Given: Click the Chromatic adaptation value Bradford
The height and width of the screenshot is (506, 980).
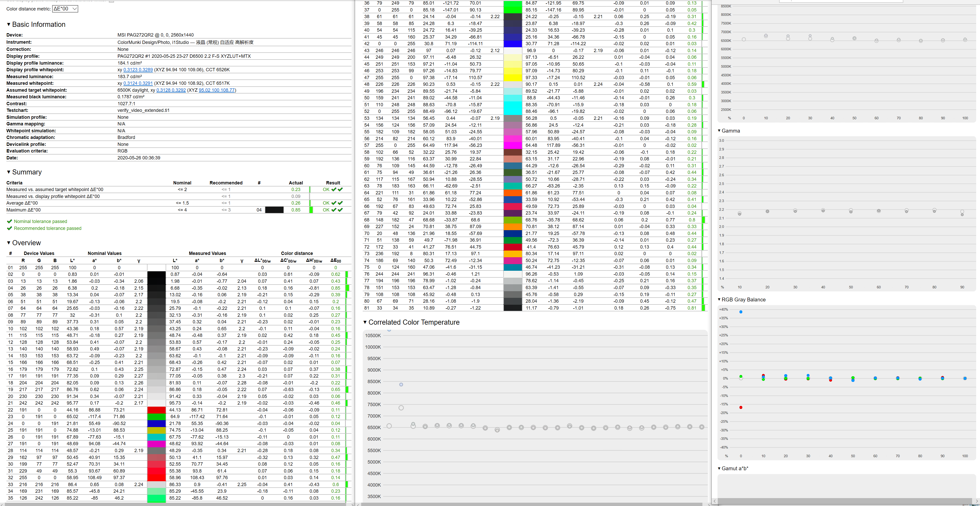Looking at the screenshot, I should pyautogui.click(x=126, y=138).
